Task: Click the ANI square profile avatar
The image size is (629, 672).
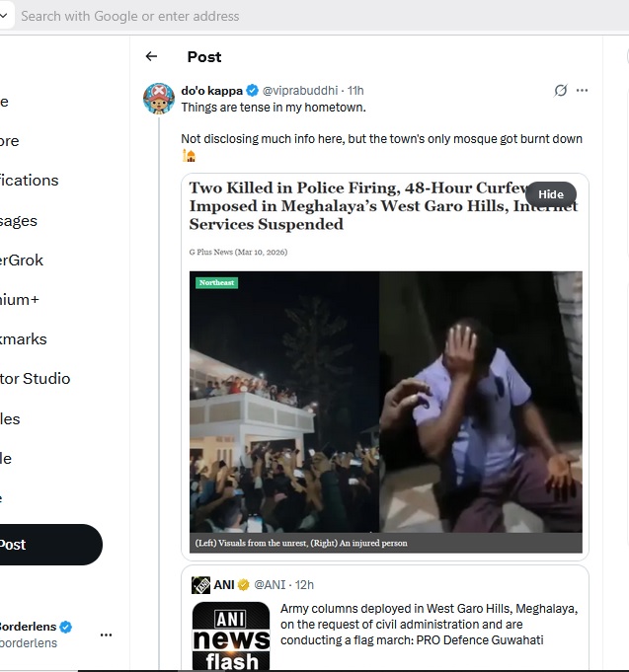Action: (200, 585)
